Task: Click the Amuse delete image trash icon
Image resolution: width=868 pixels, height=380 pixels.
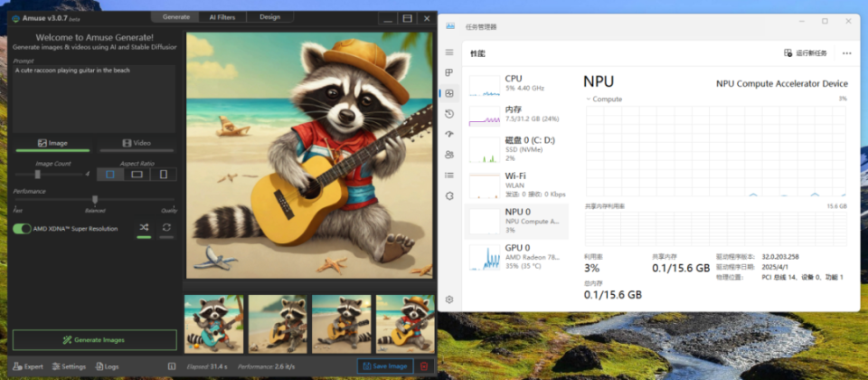Action: tap(424, 366)
